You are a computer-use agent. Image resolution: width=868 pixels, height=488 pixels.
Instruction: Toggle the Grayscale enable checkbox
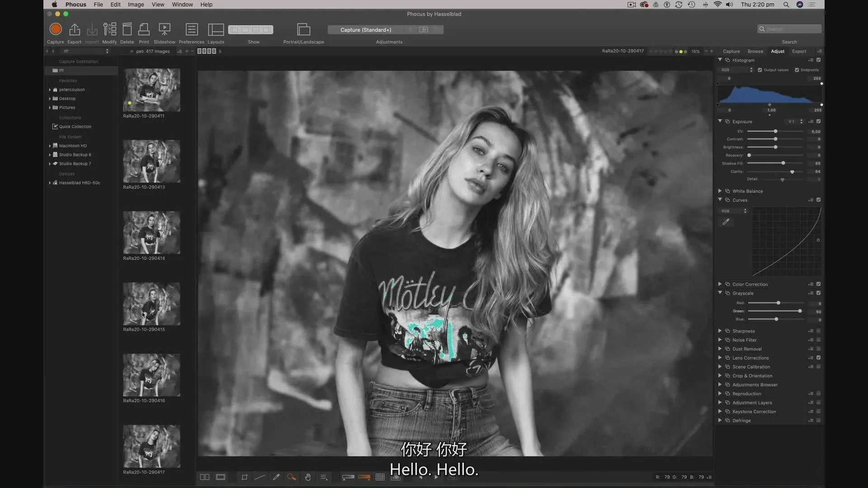coord(818,293)
